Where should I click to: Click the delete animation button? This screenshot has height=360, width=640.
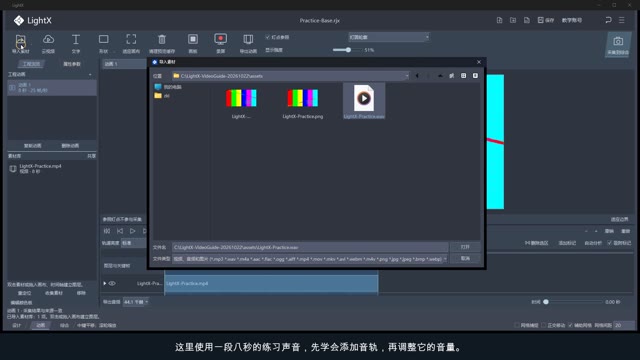tap(70, 146)
